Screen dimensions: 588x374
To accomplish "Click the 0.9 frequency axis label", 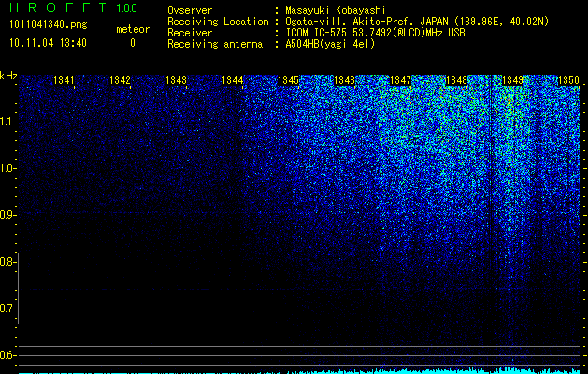I will pyautogui.click(x=7, y=215).
